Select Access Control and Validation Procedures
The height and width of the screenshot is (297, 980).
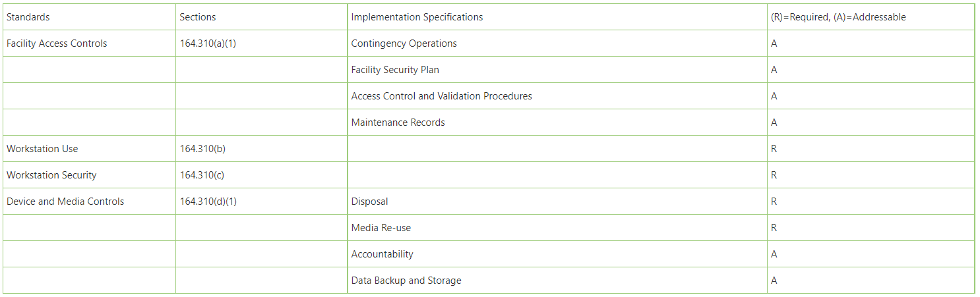click(x=557, y=96)
